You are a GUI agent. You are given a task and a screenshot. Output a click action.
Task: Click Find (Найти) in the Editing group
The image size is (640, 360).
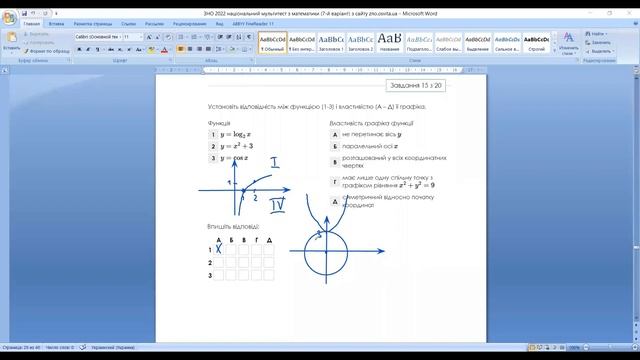(x=596, y=34)
